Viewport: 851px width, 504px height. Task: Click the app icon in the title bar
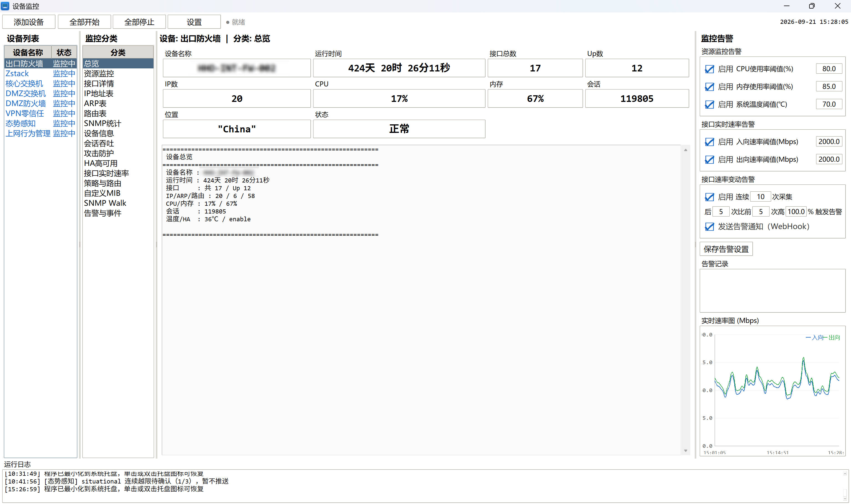5,6
